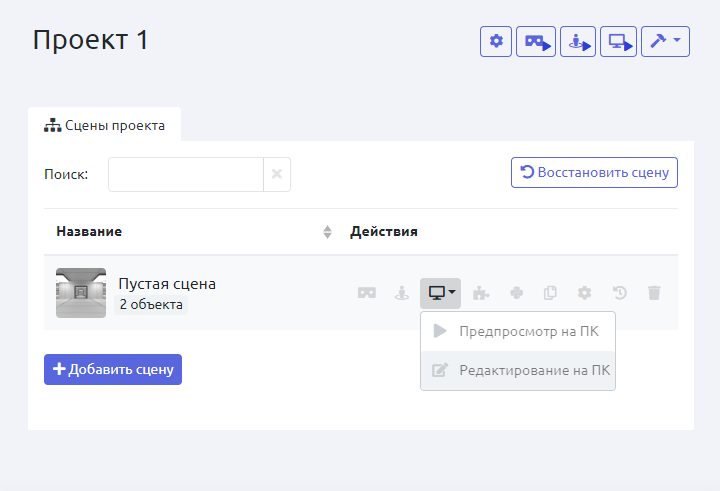Switch to Сцены проекта tab
720x491 pixels.
tap(104, 126)
